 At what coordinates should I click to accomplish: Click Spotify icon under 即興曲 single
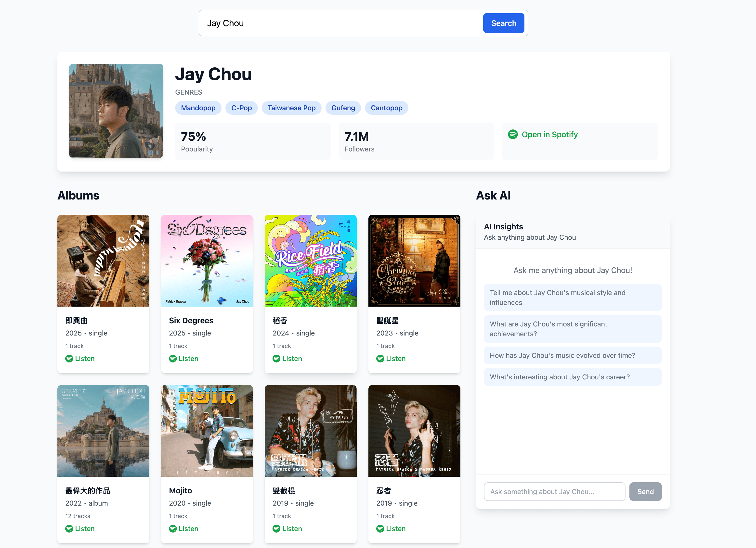click(69, 359)
